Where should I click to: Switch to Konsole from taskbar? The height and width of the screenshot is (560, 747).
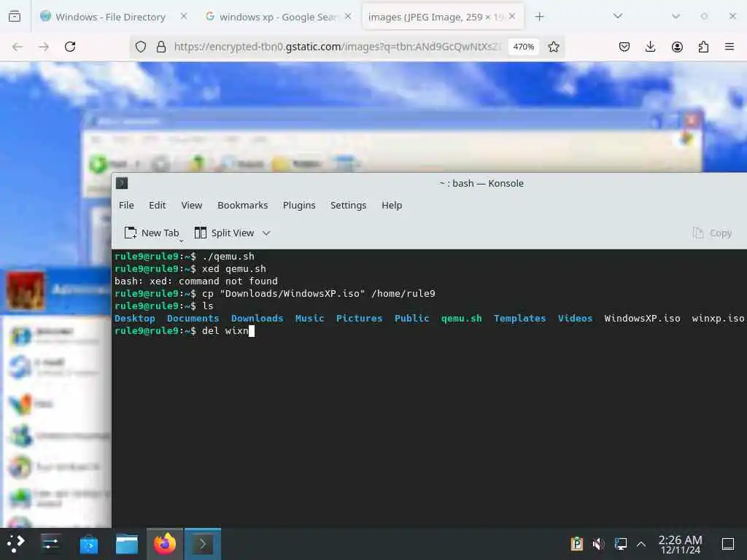(203, 543)
